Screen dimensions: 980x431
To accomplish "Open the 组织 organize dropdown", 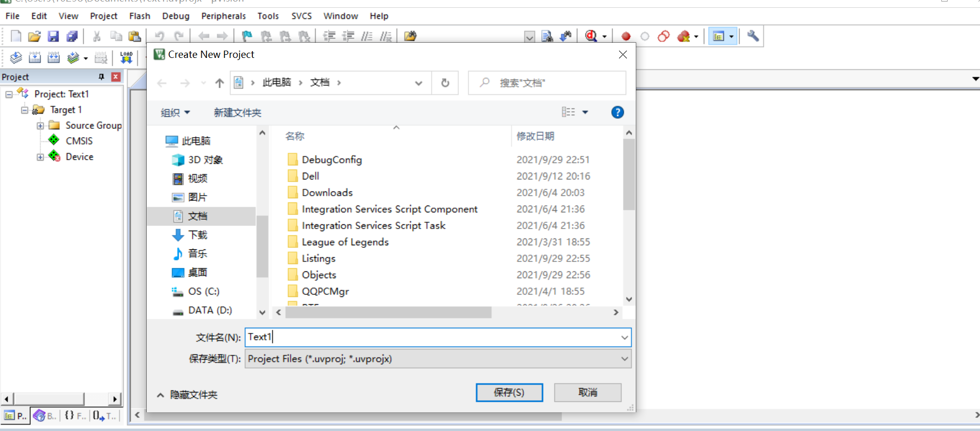I will [176, 112].
